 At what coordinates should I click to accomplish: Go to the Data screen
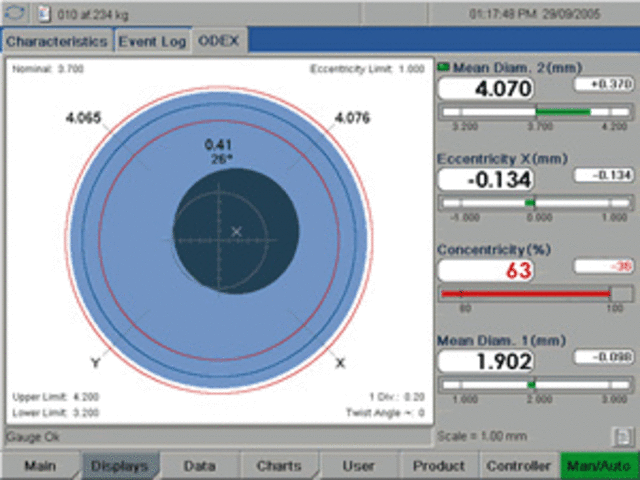(199, 466)
